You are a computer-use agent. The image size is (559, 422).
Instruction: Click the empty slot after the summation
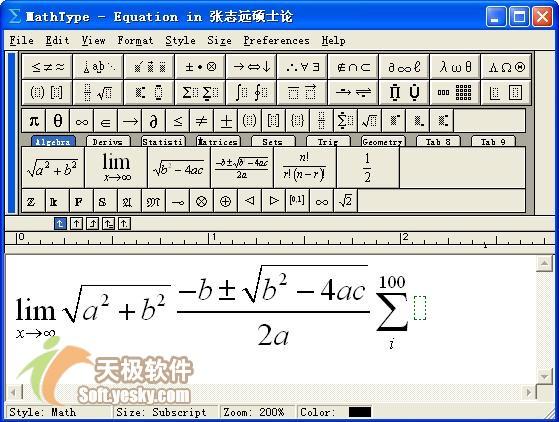coord(420,308)
